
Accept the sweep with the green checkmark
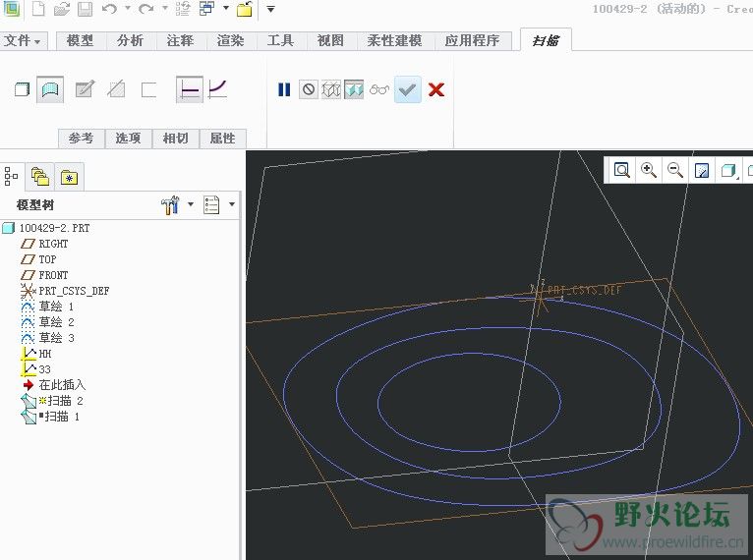[408, 89]
